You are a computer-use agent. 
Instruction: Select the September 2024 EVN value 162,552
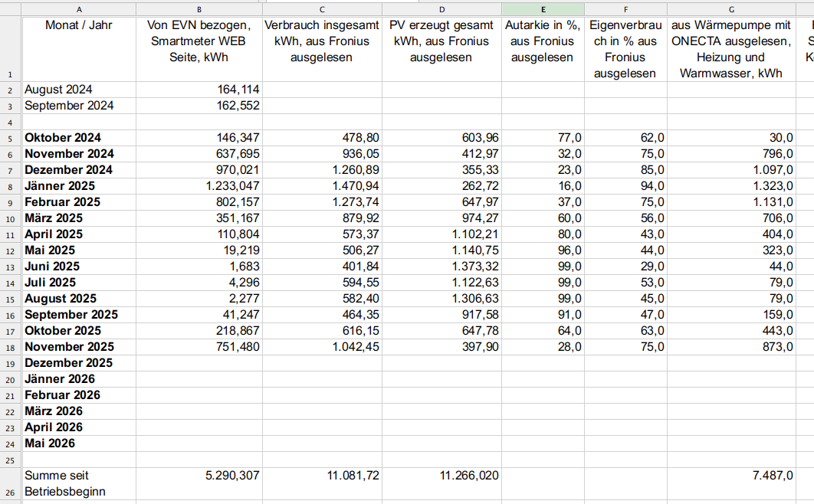pyautogui.click(x=199, y=106)
